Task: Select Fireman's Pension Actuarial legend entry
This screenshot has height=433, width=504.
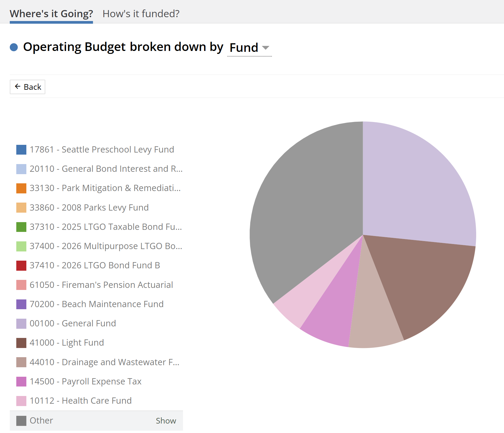Action: (101, 285)
